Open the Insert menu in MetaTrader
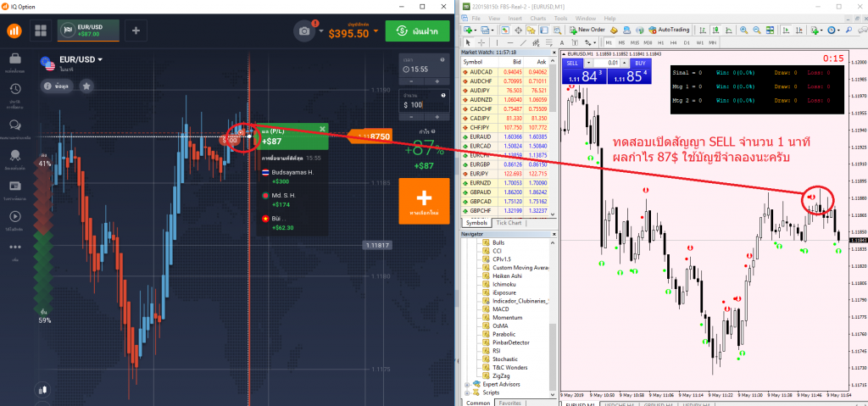This screenshot has height=406, width=868. (x=515, y=19)
